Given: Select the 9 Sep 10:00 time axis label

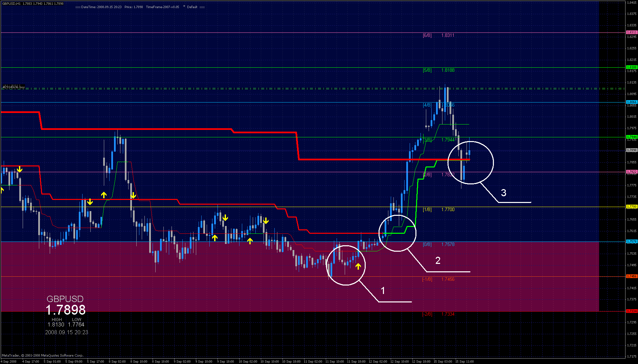Looking at the screenshot, I should click(x=204, y=362).
